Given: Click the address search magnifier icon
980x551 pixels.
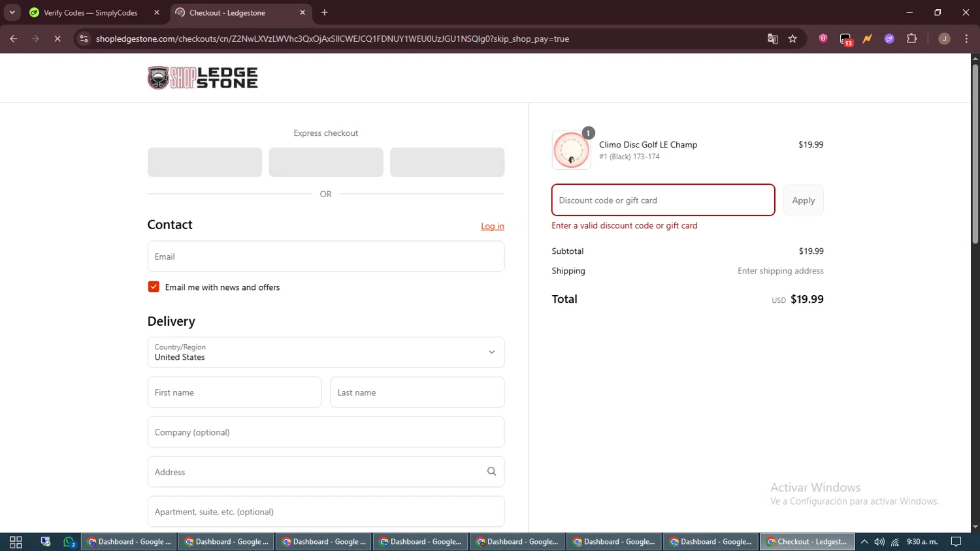Looking at the screenshot, I should [x=492, y=471].
